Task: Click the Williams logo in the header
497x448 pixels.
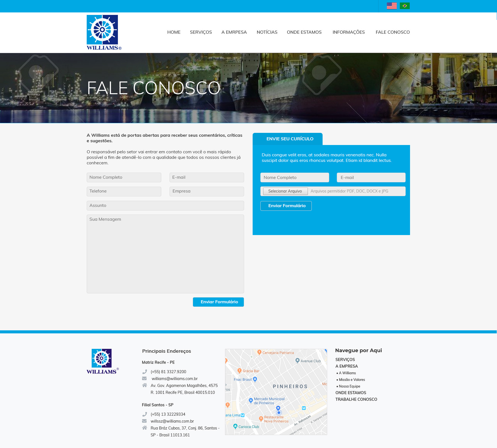Action: [x=104, y=33]
